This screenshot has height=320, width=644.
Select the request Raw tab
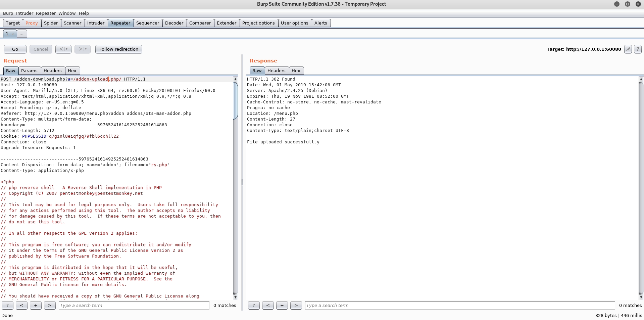tap(11, 71)
